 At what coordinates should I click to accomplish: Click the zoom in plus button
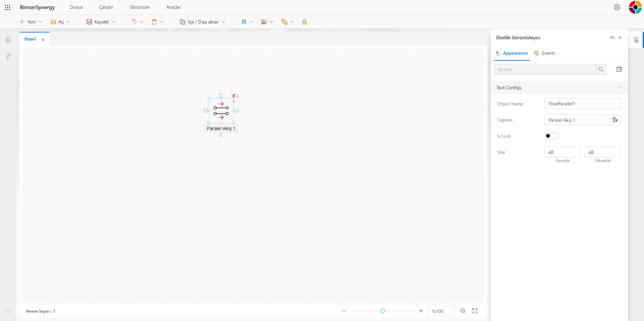pos(421,311)
